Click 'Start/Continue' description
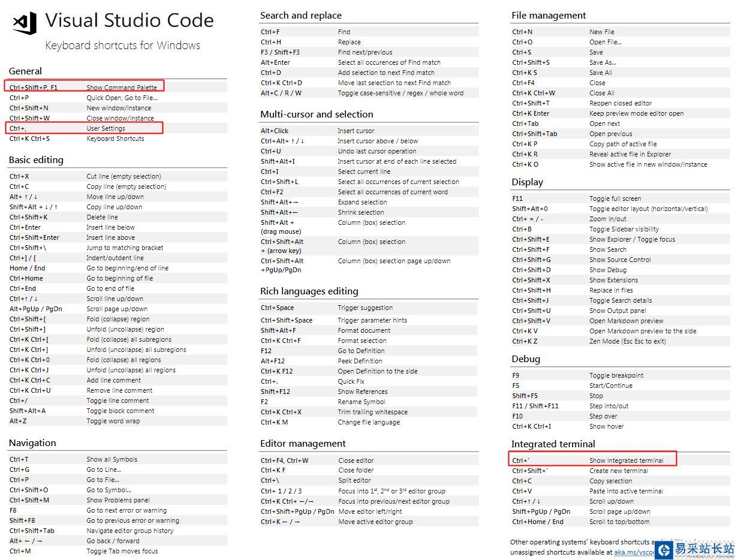The image size is (735, 560). pyautogui.click(x=611, y=386)
